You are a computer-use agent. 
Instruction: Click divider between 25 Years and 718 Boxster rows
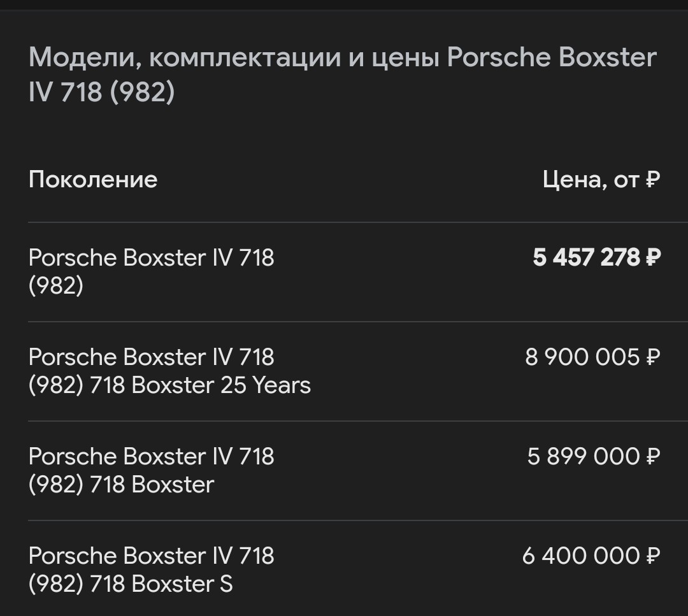pyautogui.click(x=358, y=421)
